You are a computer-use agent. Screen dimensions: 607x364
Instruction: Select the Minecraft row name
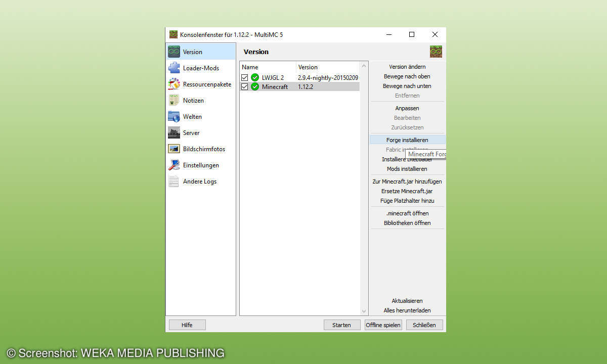point(275,86)
